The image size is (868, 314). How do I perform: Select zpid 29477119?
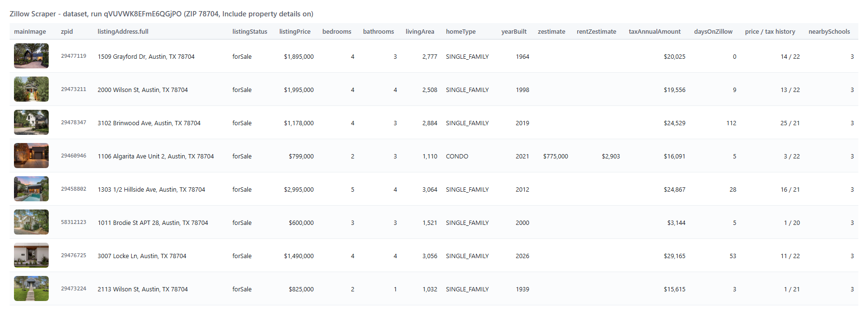(x=73, y=56)
